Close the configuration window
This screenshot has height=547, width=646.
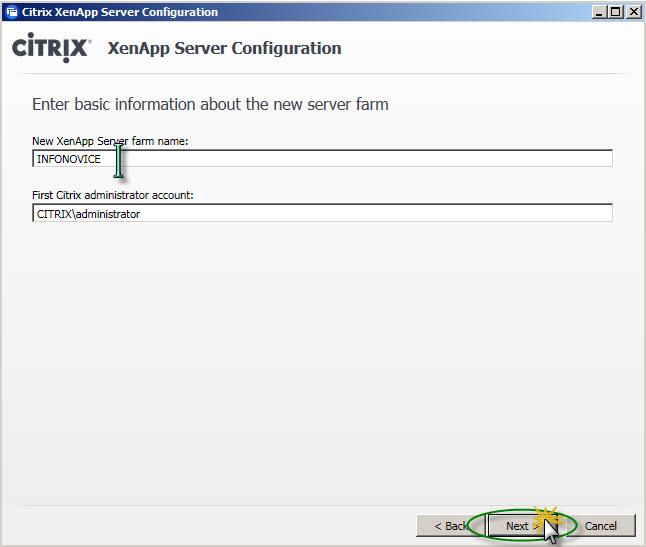pos(633,12)
